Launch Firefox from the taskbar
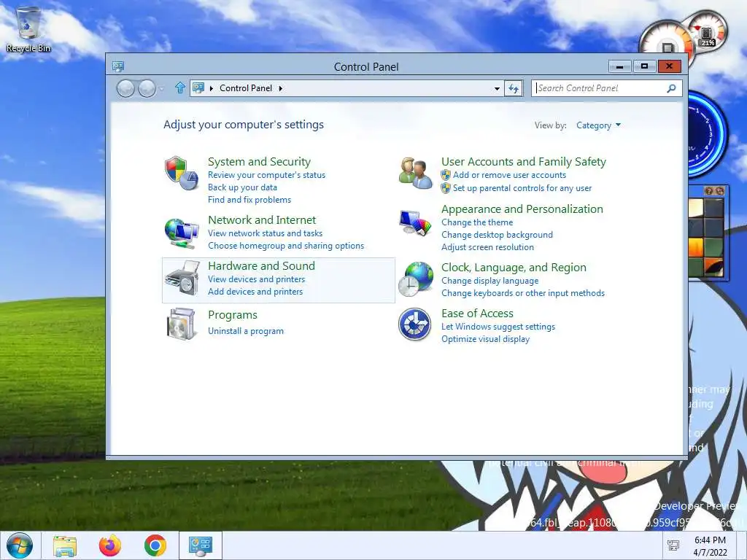Image resolution: width=747 pixels, height=560 pixels. (x=110, y=545)
